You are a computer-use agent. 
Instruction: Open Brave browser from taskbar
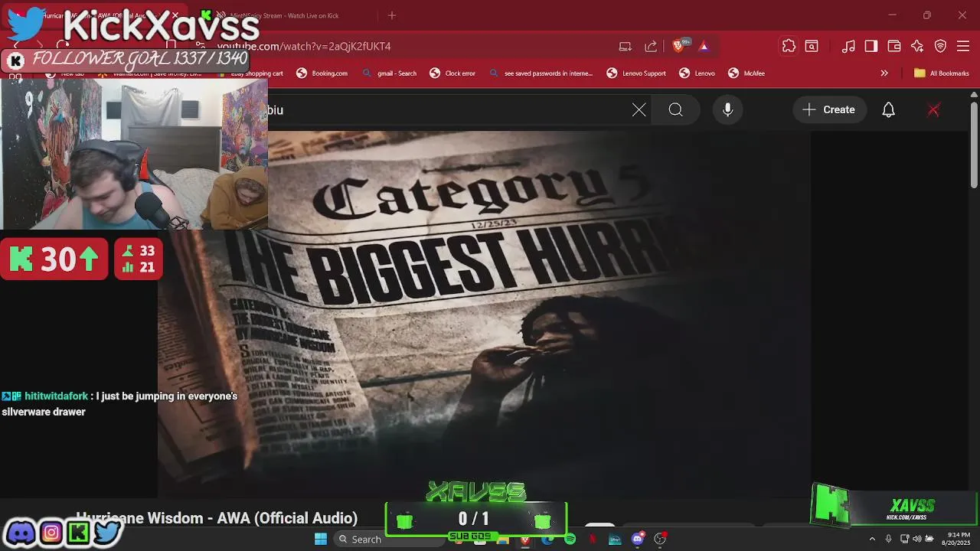click(x=524, y=539)
